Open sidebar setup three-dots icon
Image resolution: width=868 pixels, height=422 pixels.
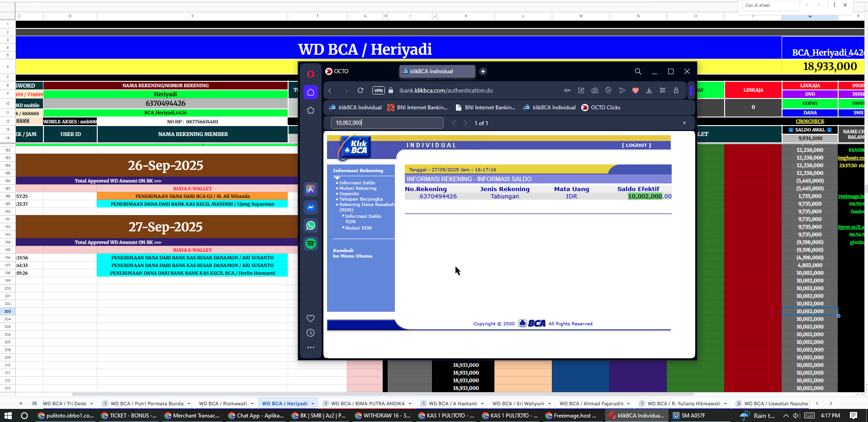point(311,347)
